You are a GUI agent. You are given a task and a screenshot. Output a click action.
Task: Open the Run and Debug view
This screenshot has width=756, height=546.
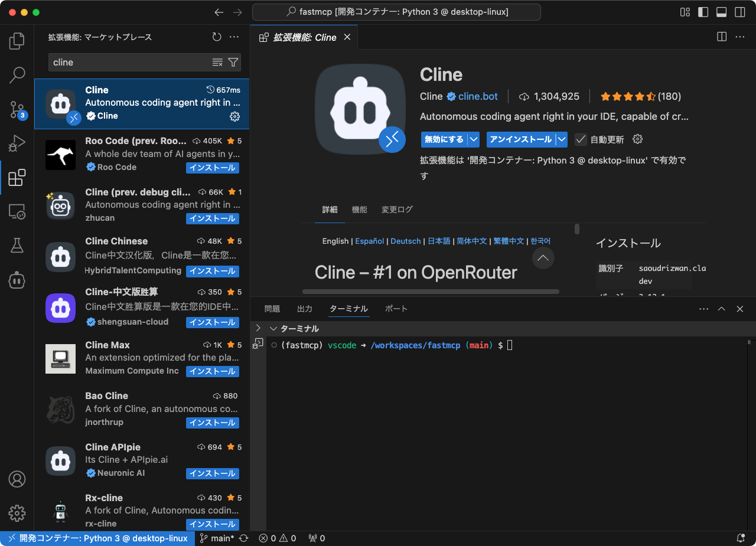pyautogui.click(x=17, y=143)
